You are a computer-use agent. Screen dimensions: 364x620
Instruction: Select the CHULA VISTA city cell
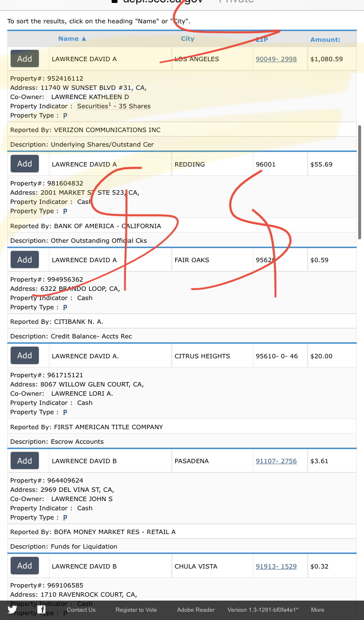(212, 566)
